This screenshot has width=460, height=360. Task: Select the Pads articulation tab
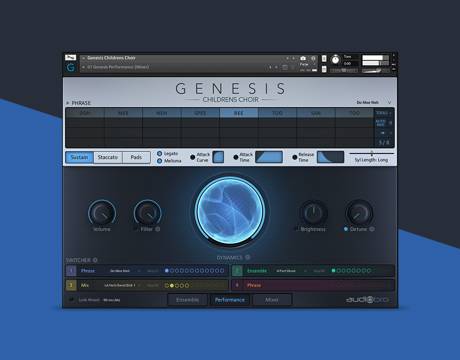pyautogui.click(x=136, y=157)
